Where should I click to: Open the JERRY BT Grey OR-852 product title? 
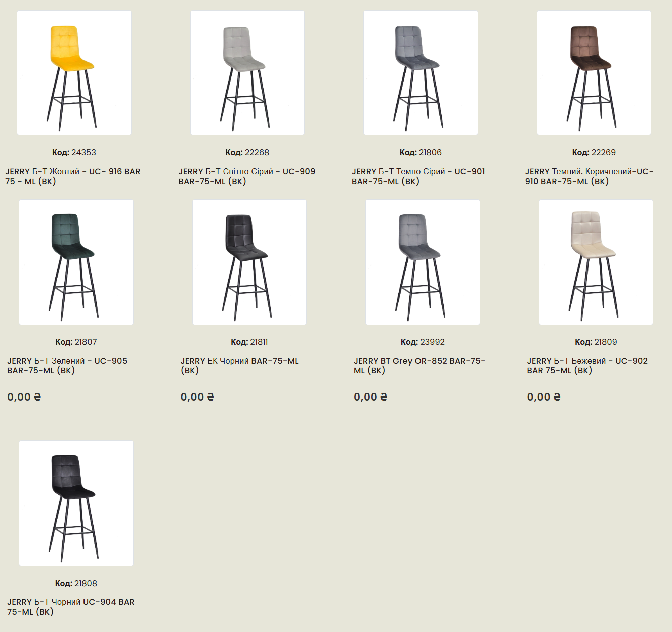[x=419, y=366]
